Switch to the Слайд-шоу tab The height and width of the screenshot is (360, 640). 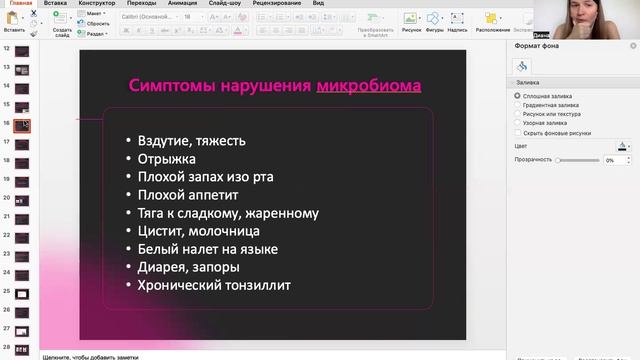coord(224,3)
